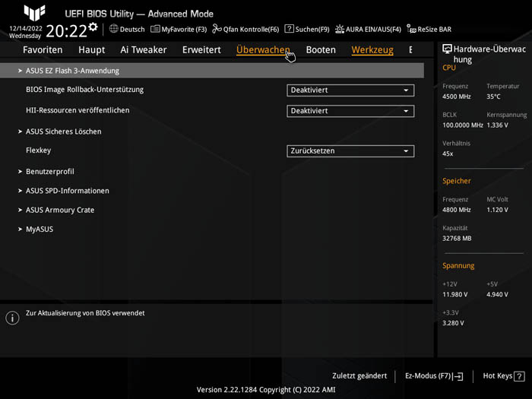This screenshot has width=532, height=399.
Task: Click the CPU frequency 4500 MHz
Action: [x=456, y=97]
